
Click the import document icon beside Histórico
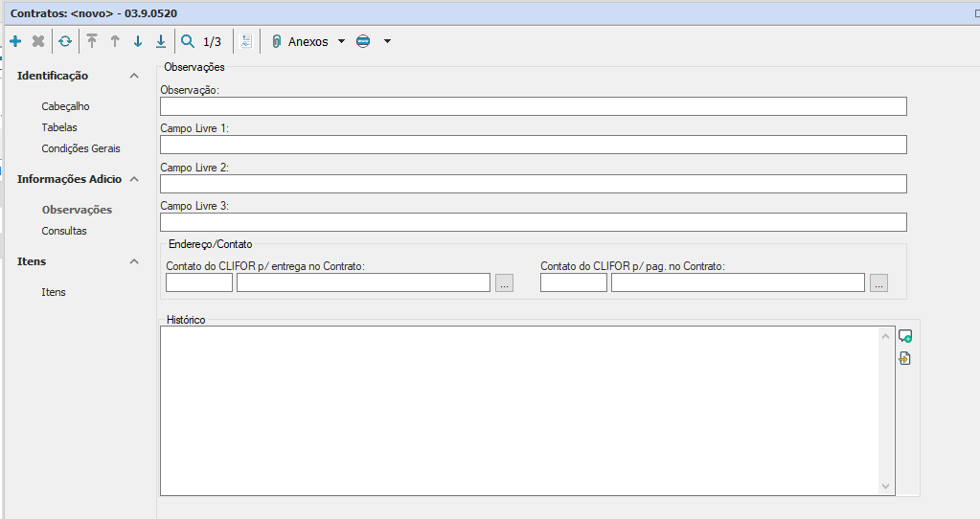905,359
